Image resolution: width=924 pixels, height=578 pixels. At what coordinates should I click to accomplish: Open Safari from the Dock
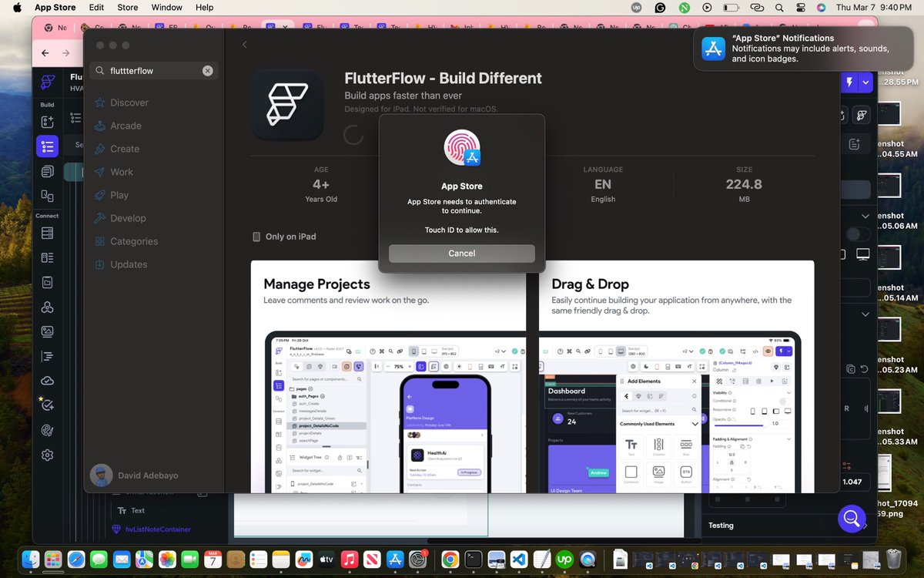pos(76,559)
